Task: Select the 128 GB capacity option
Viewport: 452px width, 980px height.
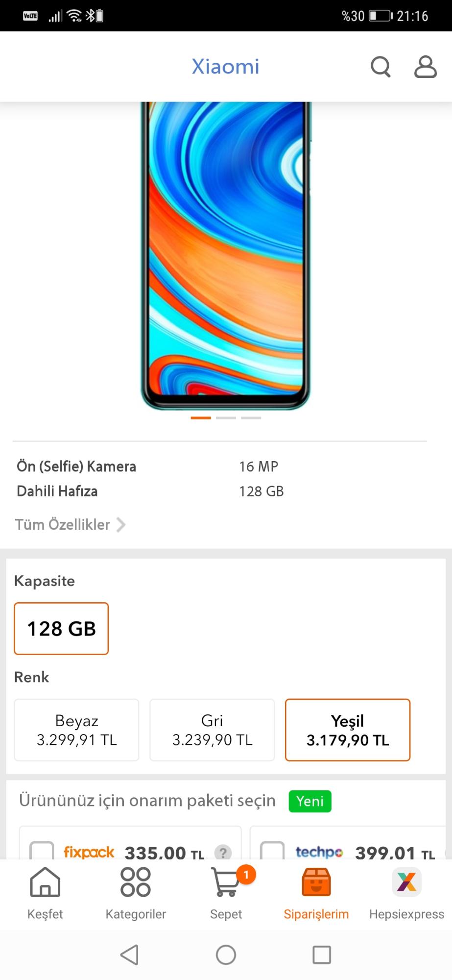Action: [61, 629]
